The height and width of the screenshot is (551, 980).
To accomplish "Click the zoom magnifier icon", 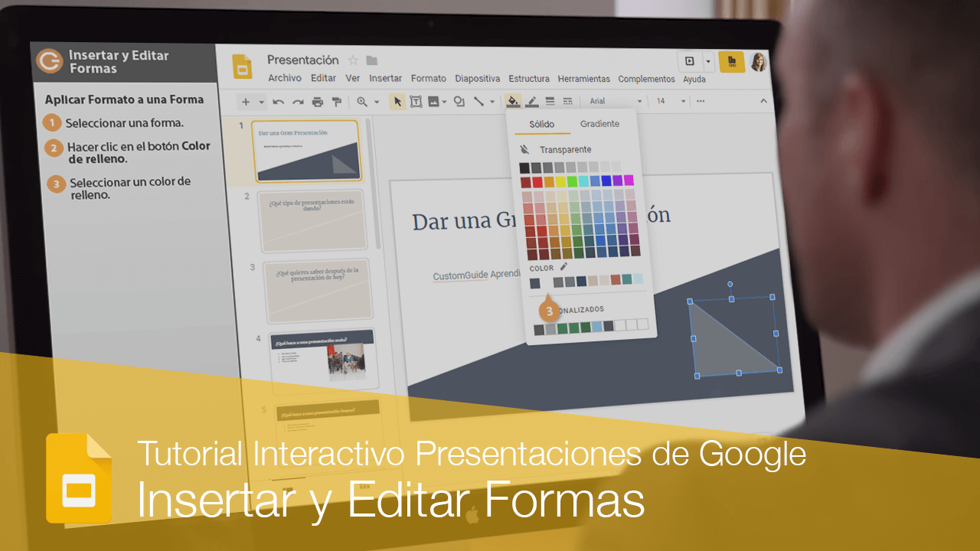I will click(x=362, y=102).
